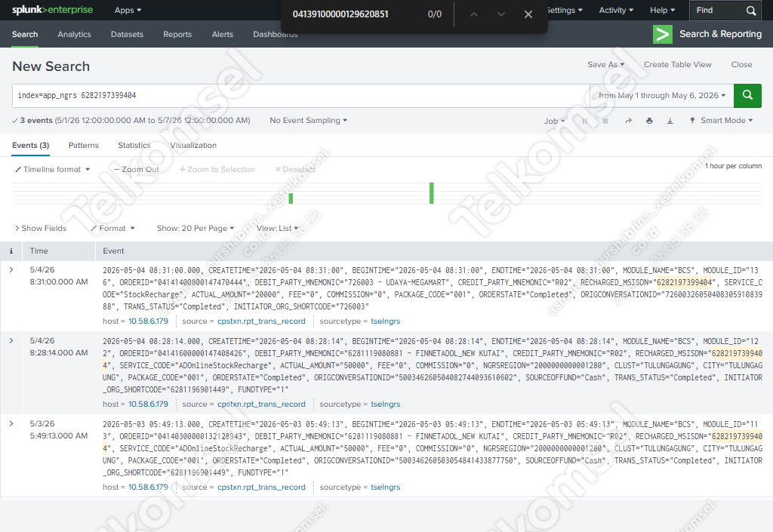Open the Job dropdown menu
The width and height of the screenshot is (773, 532).
554,121
